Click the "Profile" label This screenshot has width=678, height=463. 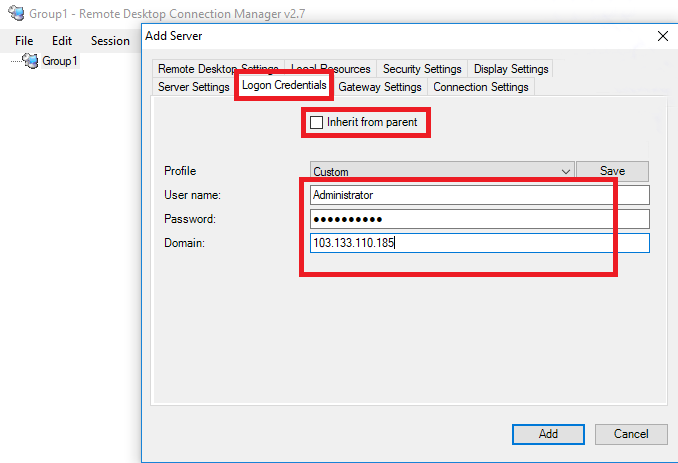[x=180, y=171]
